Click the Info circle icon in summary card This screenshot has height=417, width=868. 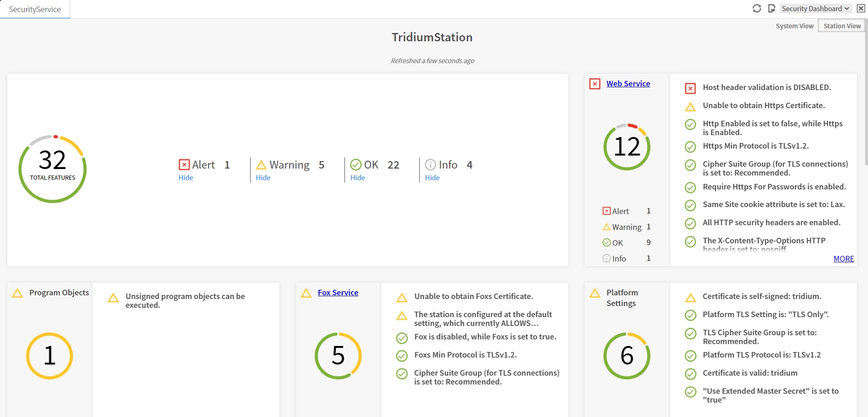click(x=431, y=165)
